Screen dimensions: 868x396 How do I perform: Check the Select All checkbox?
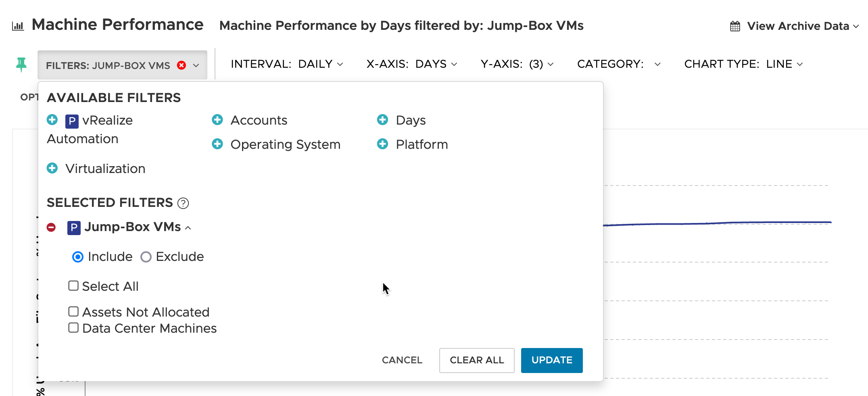pyautogui.click(x=73, y=286)
